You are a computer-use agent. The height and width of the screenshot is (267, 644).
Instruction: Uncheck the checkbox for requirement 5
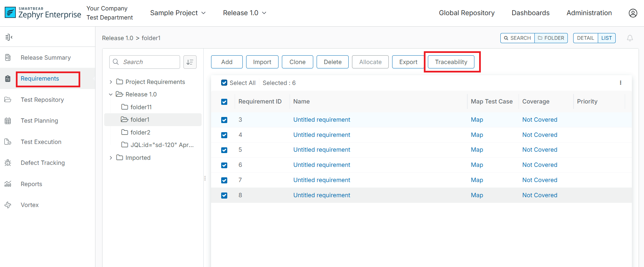(224, 150)
